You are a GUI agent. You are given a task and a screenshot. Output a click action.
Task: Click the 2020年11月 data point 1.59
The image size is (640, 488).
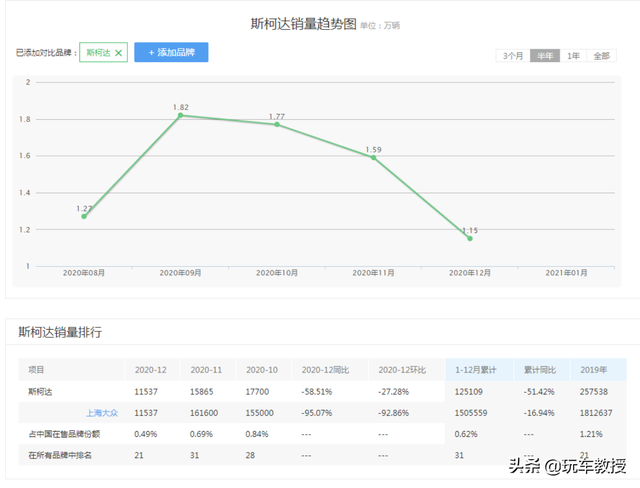pos(373,157)
